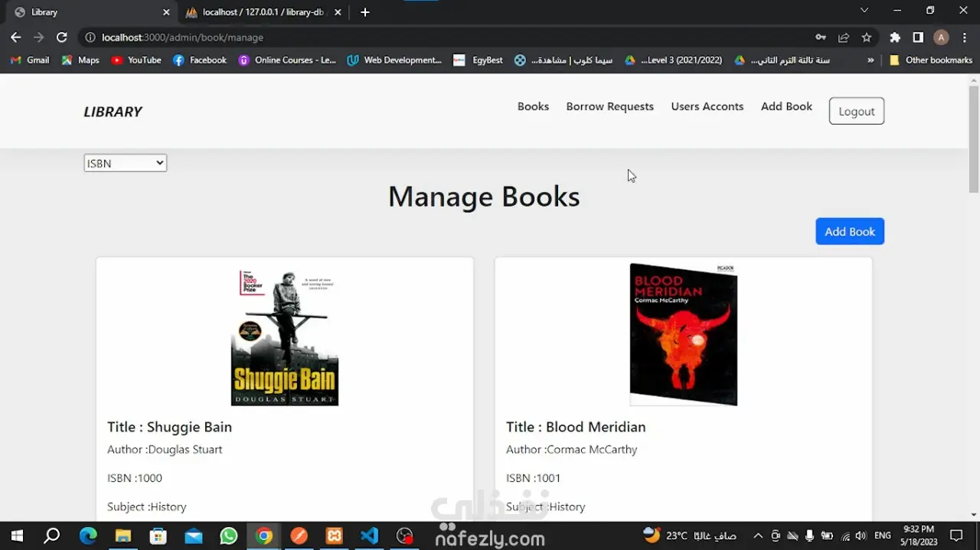
Task: Mute the volume in the system tray
Action: click(861, 535)
